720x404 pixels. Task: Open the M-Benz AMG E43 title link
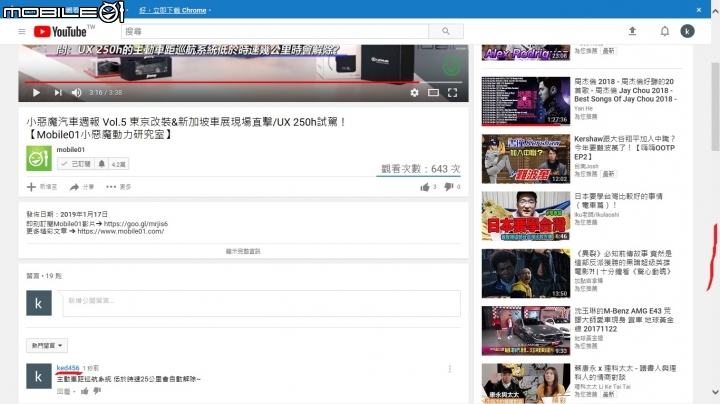624,320
